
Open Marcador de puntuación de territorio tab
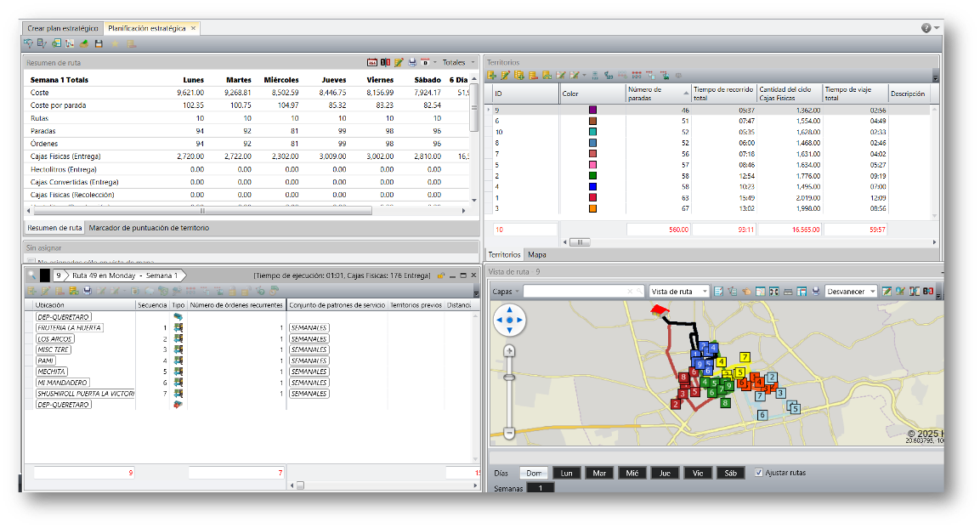coord(149,228)
